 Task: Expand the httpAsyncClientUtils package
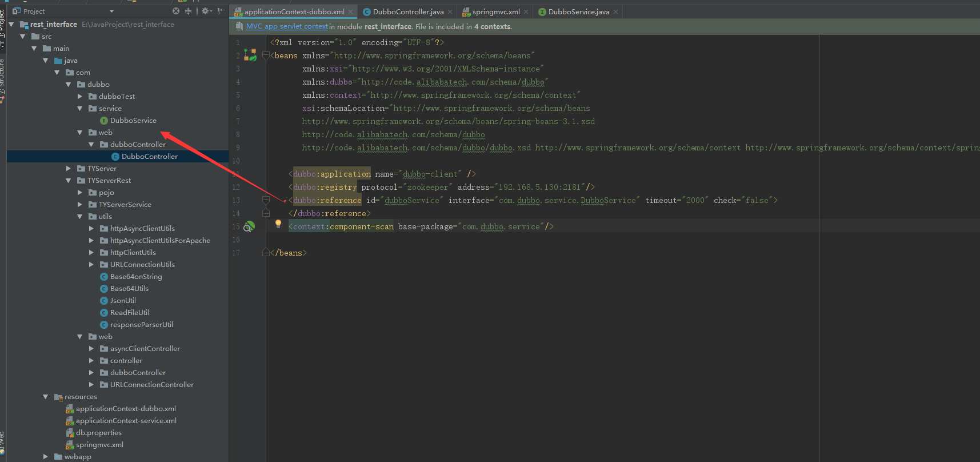point(91,229)
